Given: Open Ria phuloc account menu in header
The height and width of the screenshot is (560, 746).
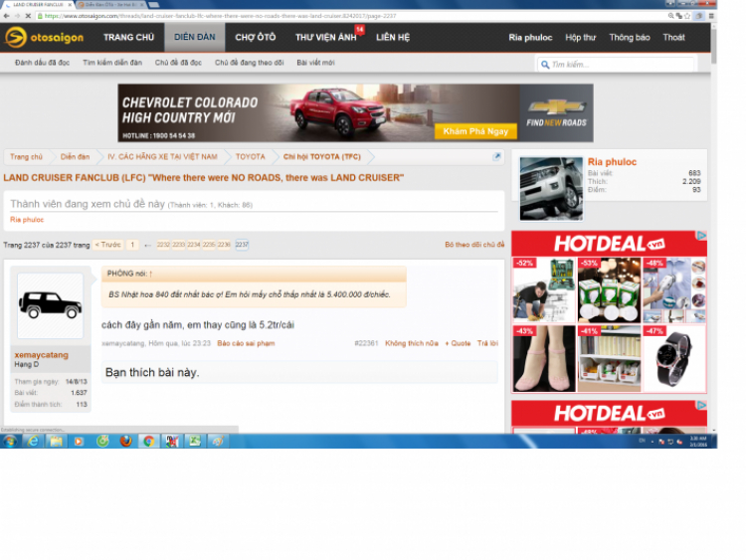Looking at the screenshot, I should (530, 37).
